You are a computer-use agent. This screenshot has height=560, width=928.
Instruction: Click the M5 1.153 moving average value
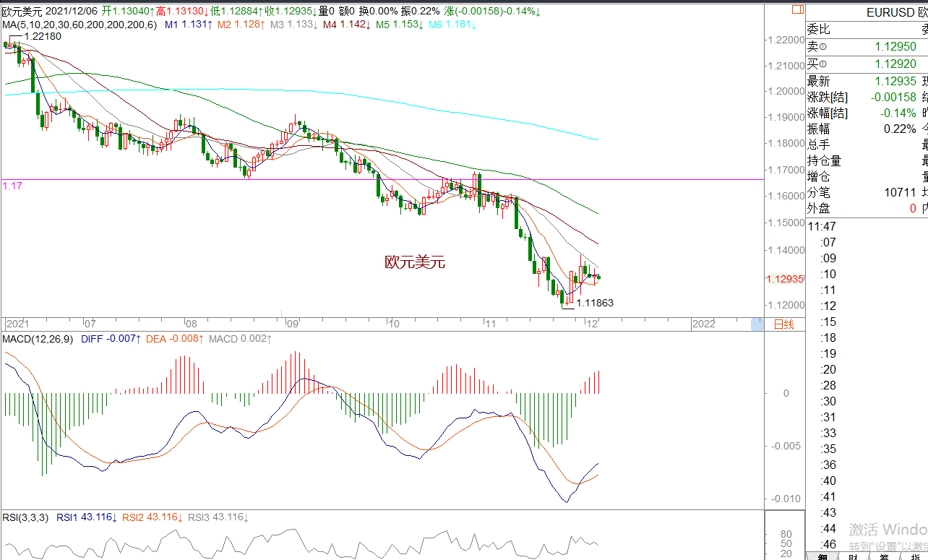coord(400,25)
